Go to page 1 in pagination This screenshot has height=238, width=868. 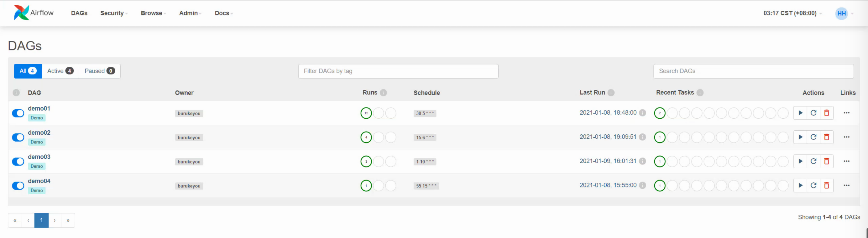click(x=41, y=220)
